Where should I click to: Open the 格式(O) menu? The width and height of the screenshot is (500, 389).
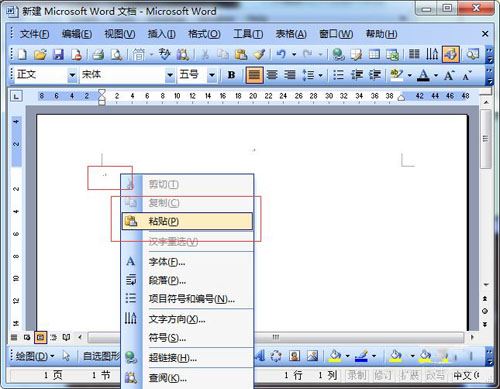tap(204, 34)
